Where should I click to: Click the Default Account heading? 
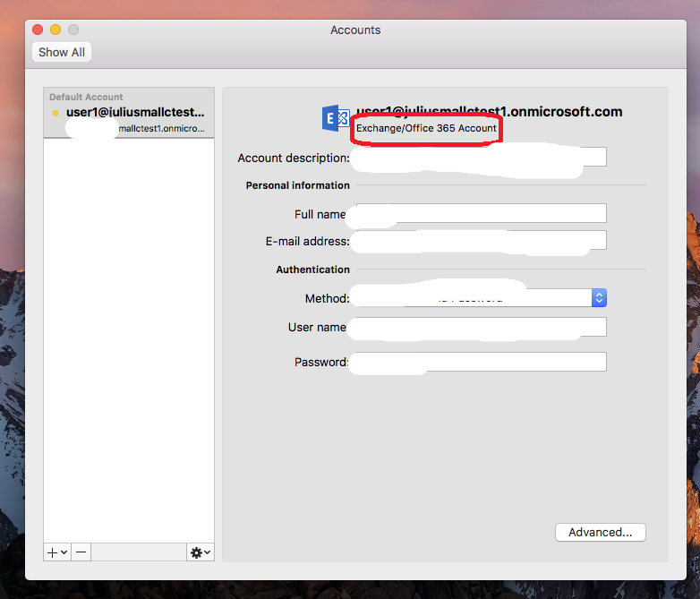tap(86, 97)
